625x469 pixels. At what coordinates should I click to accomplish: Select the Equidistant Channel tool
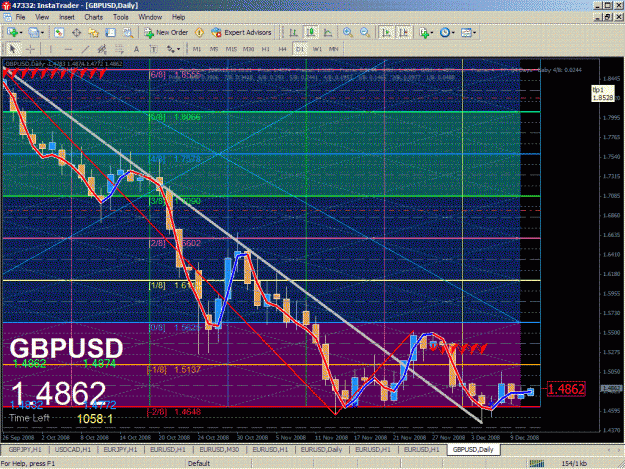tap(102, 49)
